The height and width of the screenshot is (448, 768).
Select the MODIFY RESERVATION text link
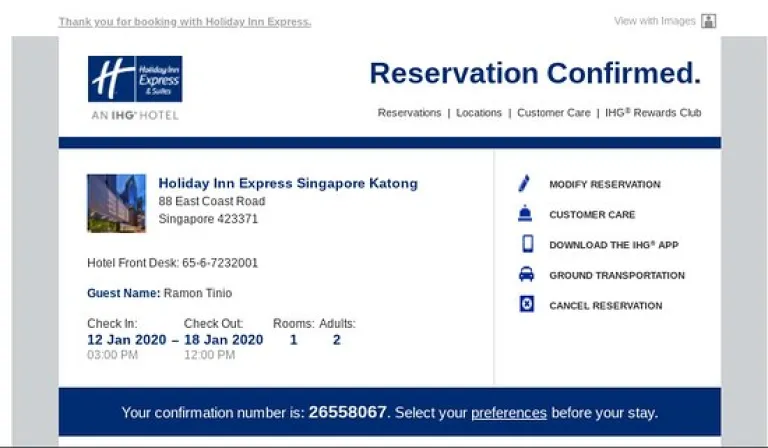pyautogui.click(x=604, y=185)
